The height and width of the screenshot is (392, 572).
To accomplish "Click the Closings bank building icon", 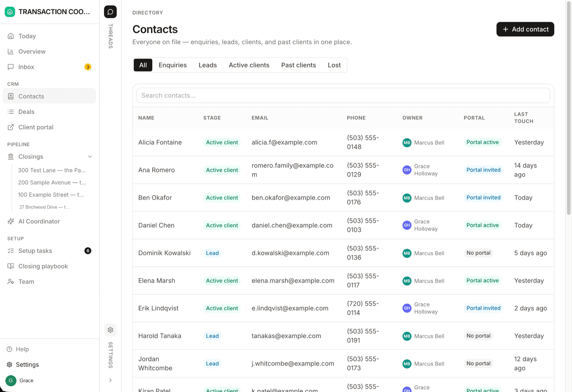I will point(11,156).
